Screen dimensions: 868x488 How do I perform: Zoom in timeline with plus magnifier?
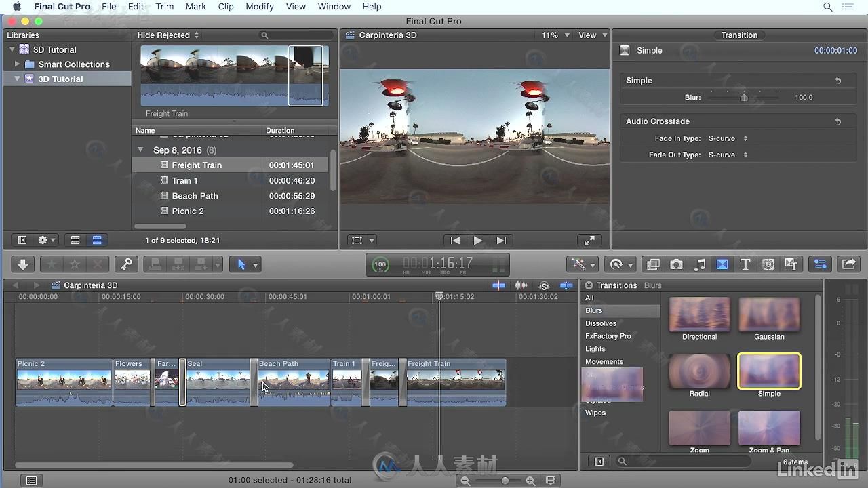pyautogui.click(x=530, y=481)
